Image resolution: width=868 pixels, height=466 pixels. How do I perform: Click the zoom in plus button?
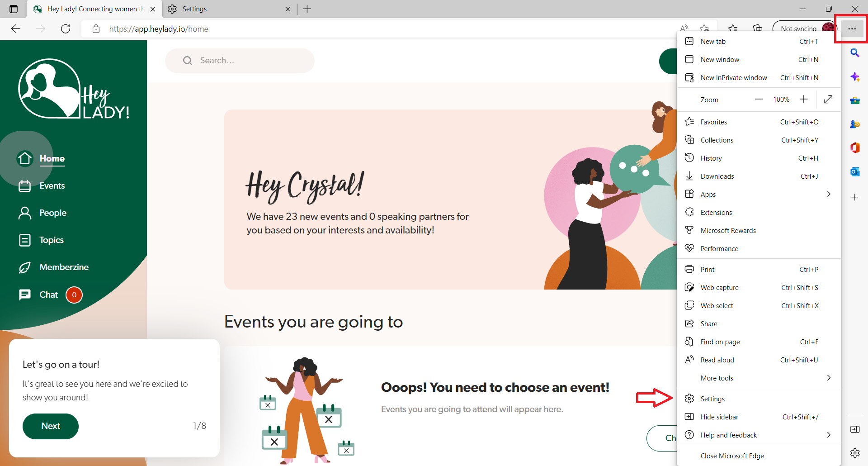tap(804, 100)
